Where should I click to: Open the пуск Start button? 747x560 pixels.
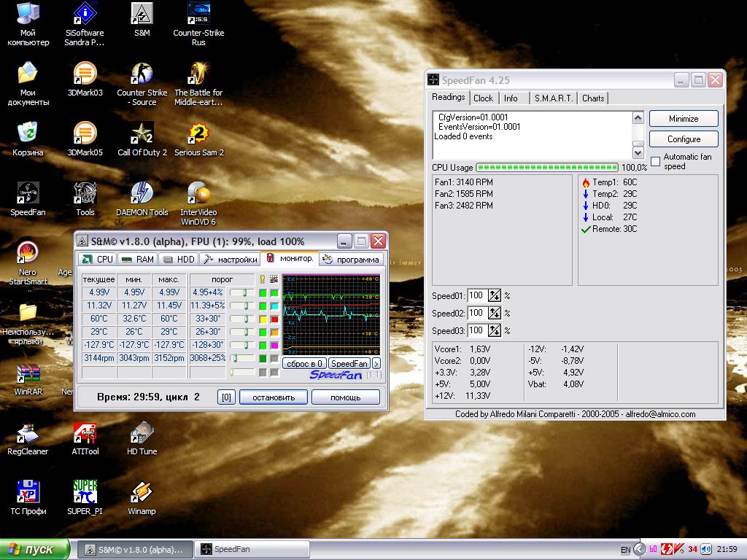click(x=34, y=549)
